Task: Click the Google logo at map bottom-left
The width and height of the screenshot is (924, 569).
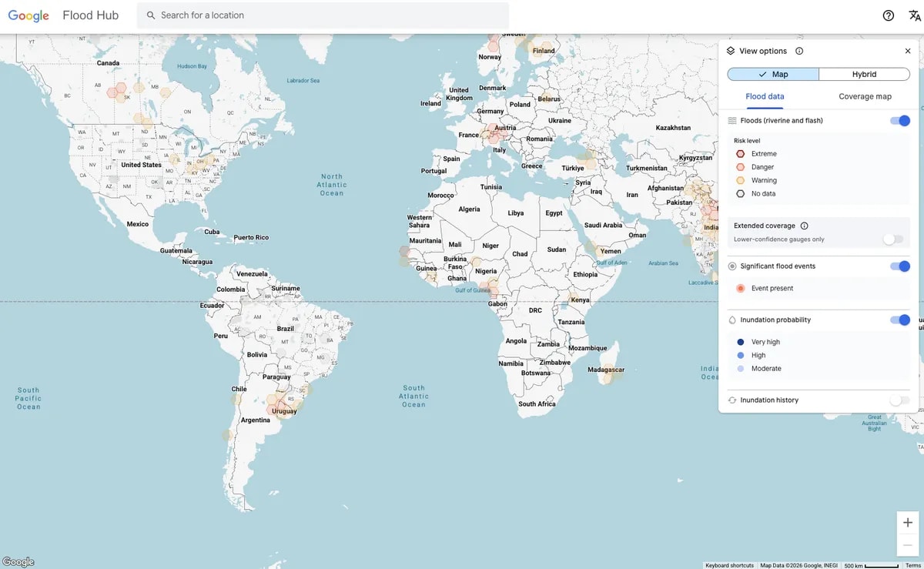Action: [x=18, y=562]
